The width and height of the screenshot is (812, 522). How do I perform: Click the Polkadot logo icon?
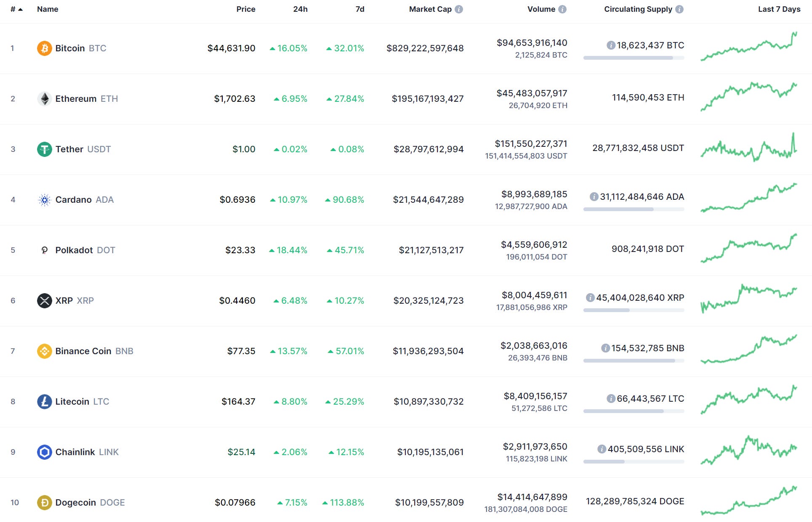tap(44, 250)
